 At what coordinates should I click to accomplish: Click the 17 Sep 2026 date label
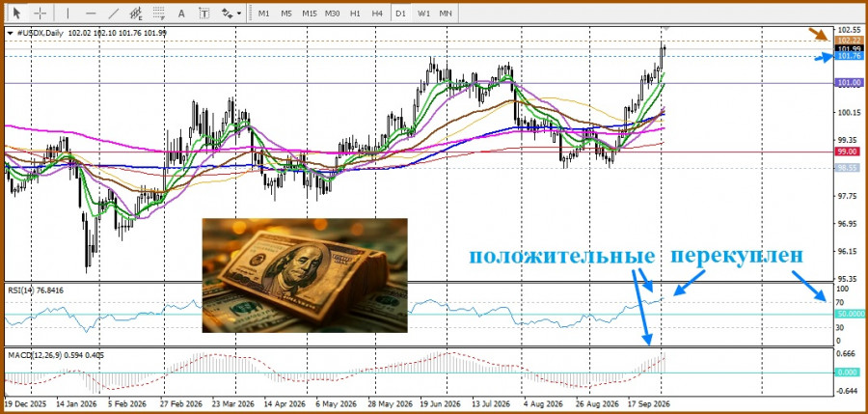click(x=649, y=404)
